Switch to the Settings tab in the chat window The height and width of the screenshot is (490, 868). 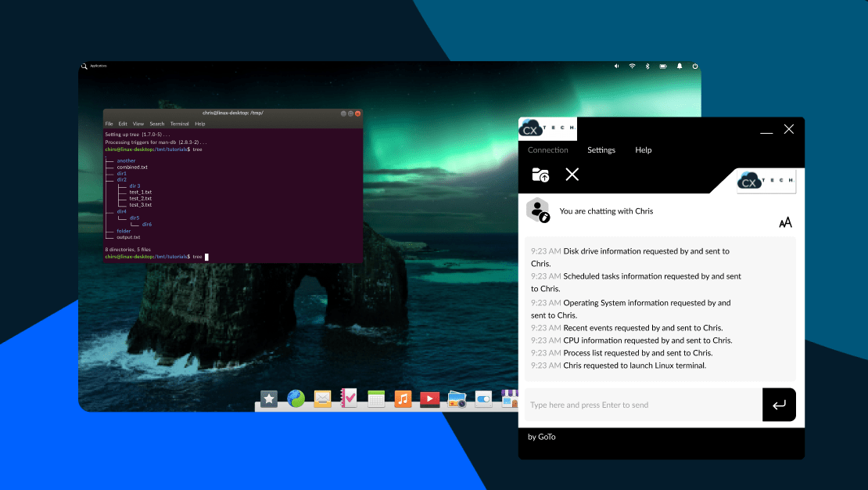pos(601,150)
